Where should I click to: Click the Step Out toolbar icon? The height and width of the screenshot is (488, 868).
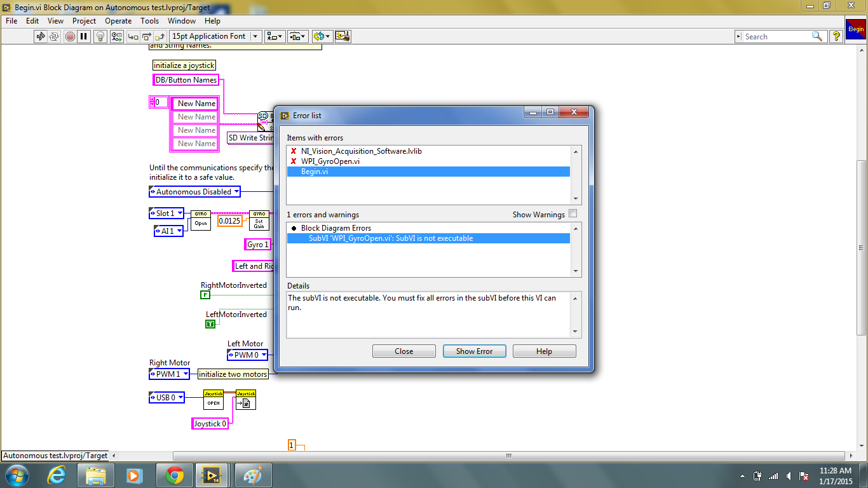[160, 36]
